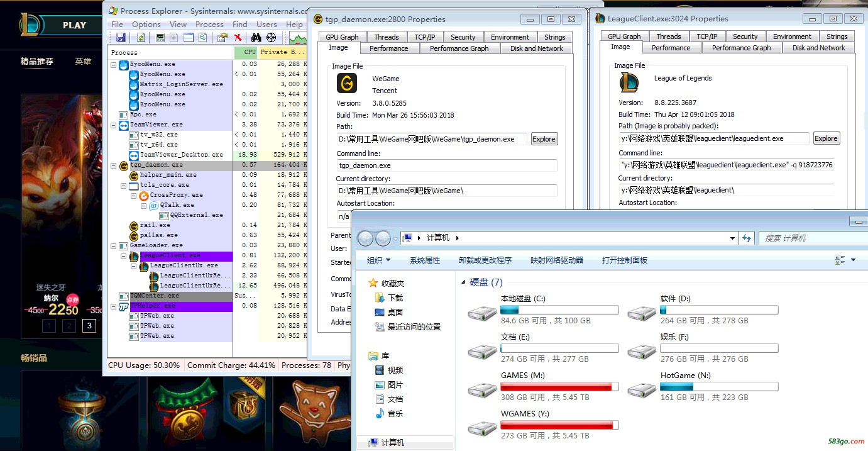Open the Process menu in Process Explorer
868x451 pixels.
pyautogui.click(x=209, y=25)
